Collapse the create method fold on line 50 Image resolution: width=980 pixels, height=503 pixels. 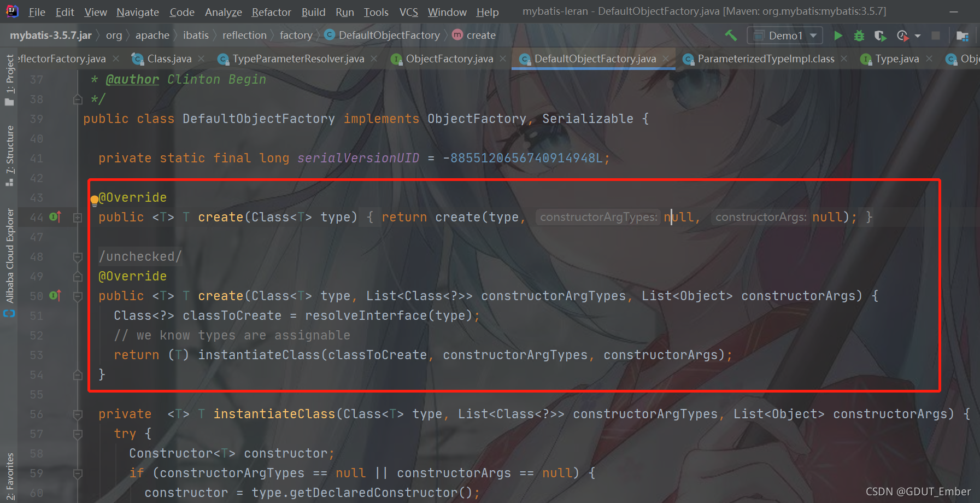pyautogui.click(x=78, y=296)
